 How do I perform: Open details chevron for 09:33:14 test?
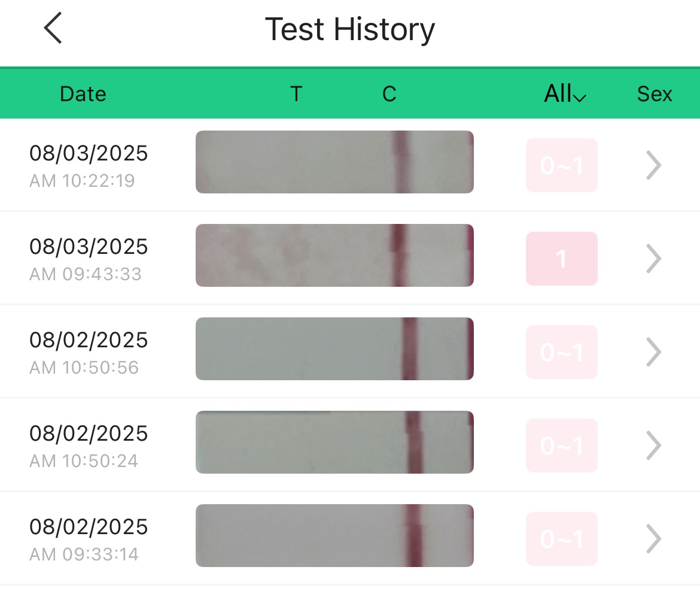pos(653,539)
